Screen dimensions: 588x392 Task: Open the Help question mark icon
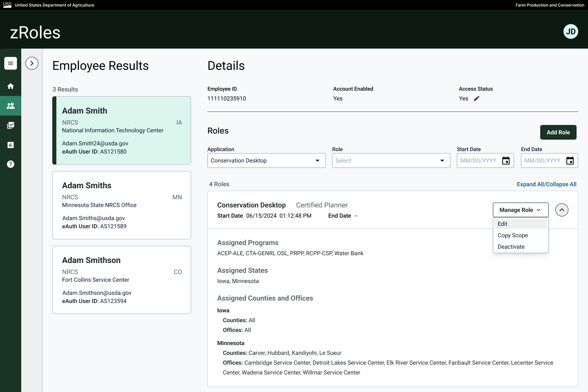pyautogui.click(x=11, y=164)
